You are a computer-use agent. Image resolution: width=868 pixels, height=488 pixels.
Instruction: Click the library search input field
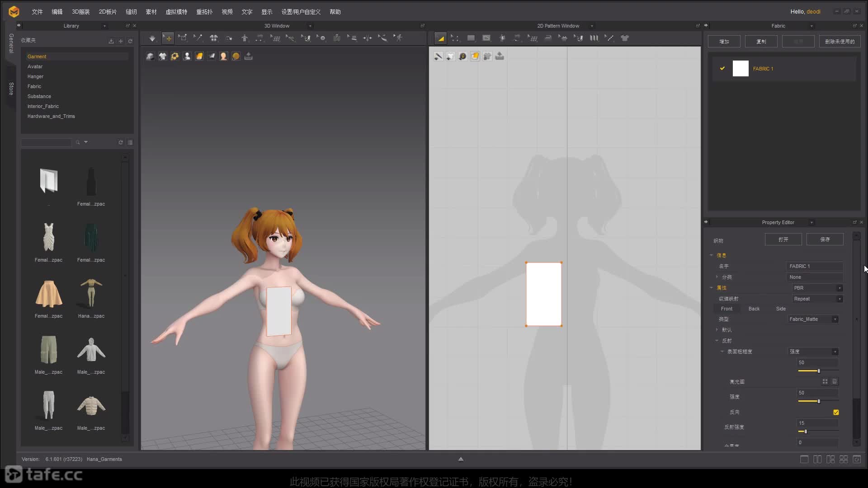(46, 142)
